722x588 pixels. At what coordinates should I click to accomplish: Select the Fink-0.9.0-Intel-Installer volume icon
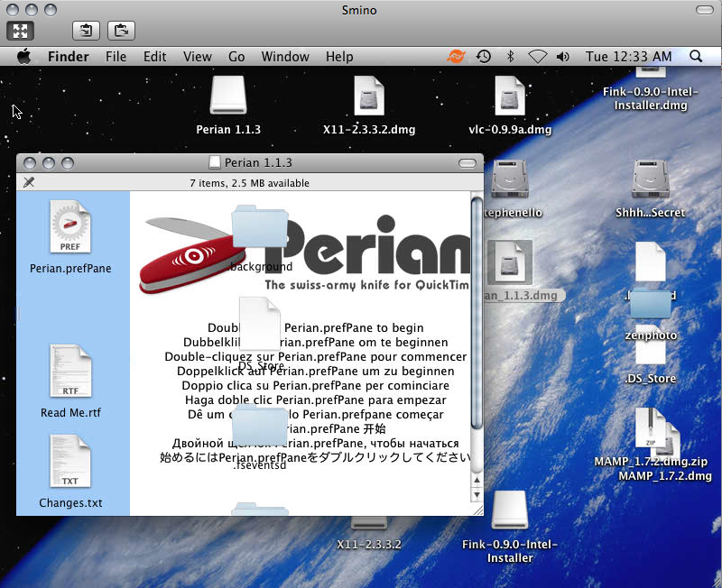click(509, 510)
